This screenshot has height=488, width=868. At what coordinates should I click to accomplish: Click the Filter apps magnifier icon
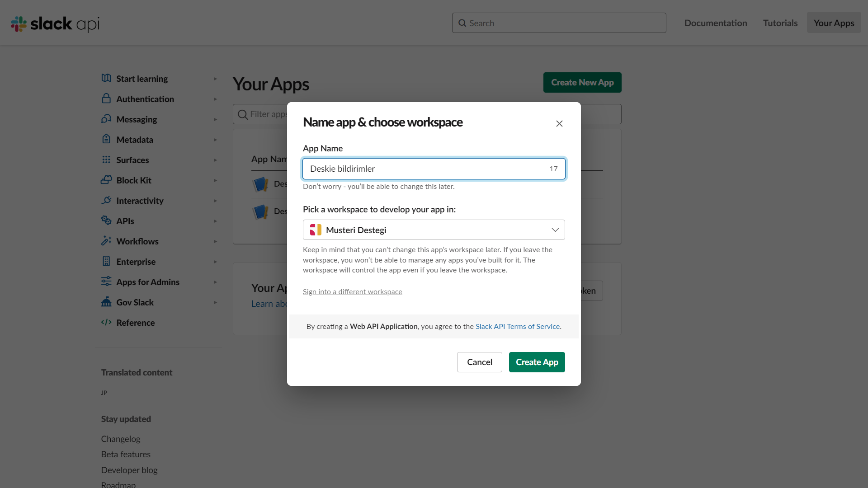(243, 114)
